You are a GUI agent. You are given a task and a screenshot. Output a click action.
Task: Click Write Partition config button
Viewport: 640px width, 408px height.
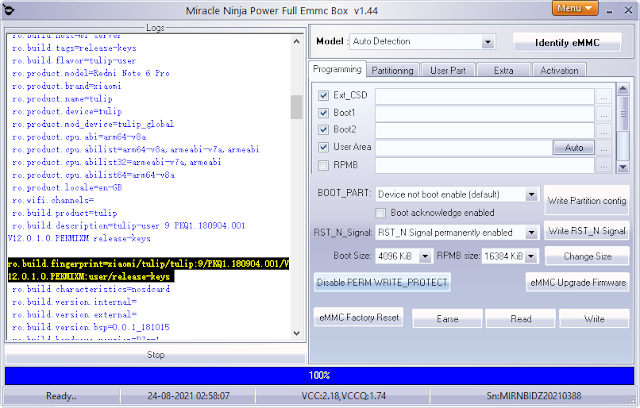point(587,200)
